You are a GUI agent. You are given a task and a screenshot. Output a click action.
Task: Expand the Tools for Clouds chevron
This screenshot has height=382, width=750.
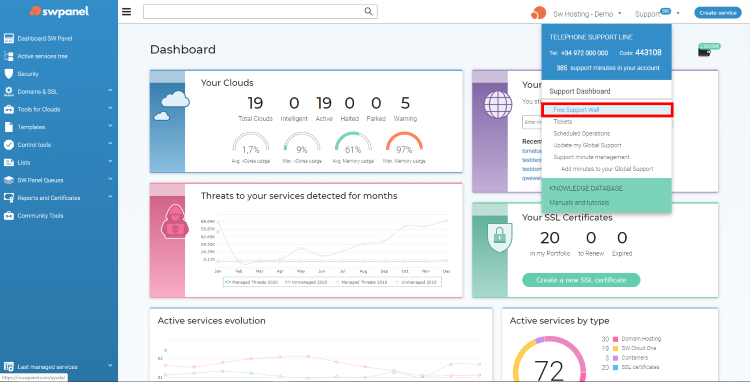point(110,108)
